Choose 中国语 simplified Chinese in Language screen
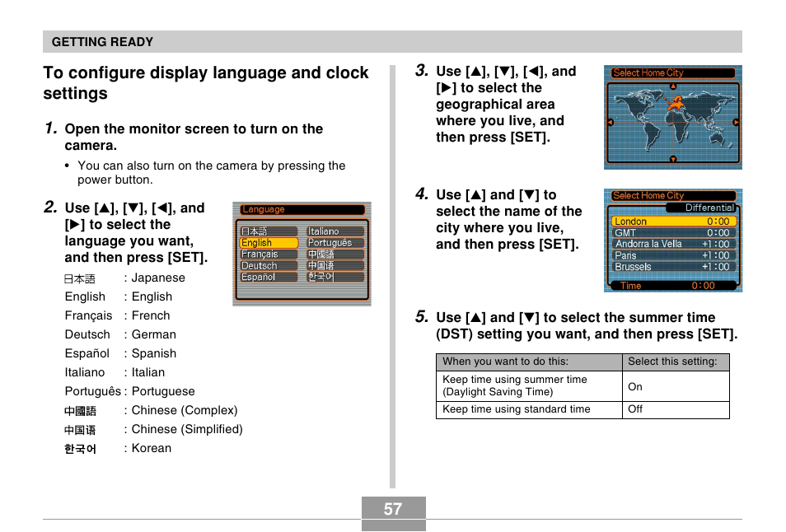 [x=335, y=266]
